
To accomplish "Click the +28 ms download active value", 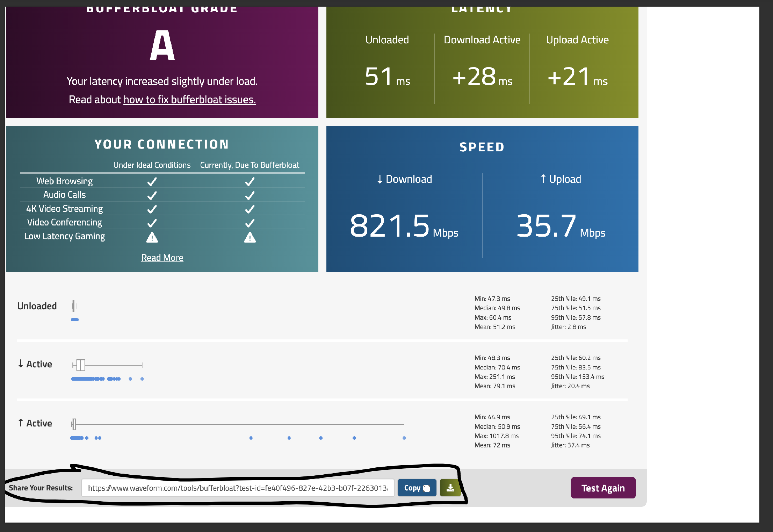I will (482, 77).
